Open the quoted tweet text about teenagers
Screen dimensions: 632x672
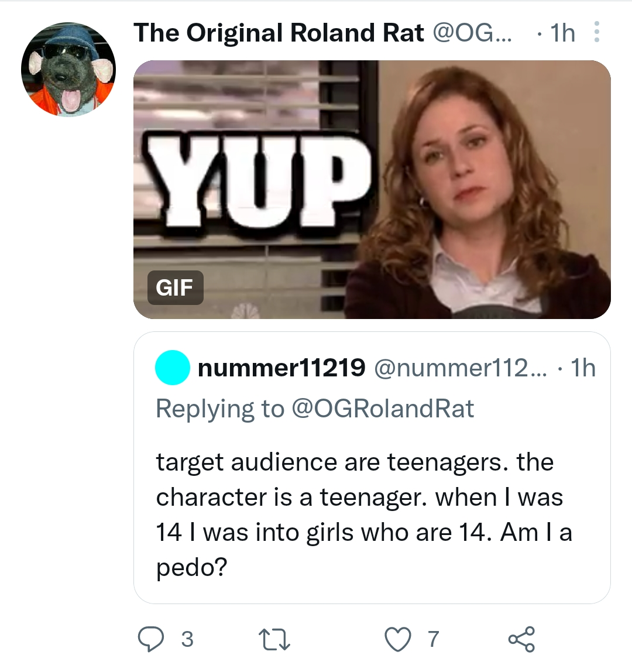363,515
